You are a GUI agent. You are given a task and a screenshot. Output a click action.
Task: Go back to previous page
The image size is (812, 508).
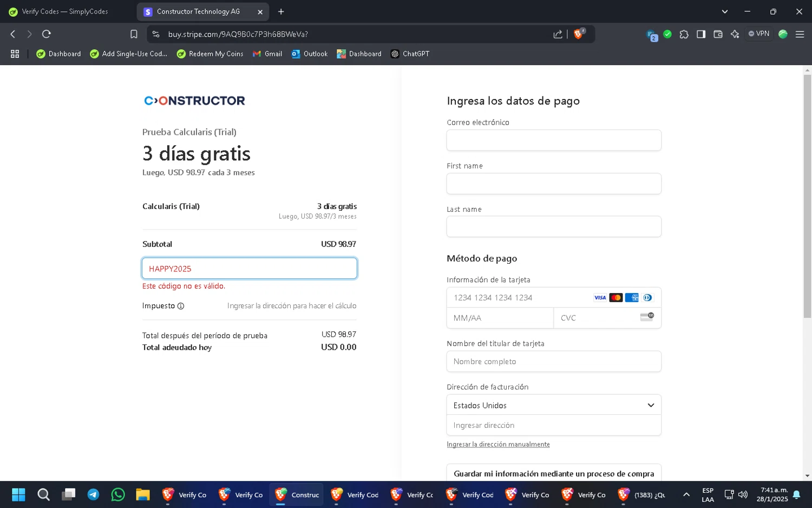pos(13,34)
